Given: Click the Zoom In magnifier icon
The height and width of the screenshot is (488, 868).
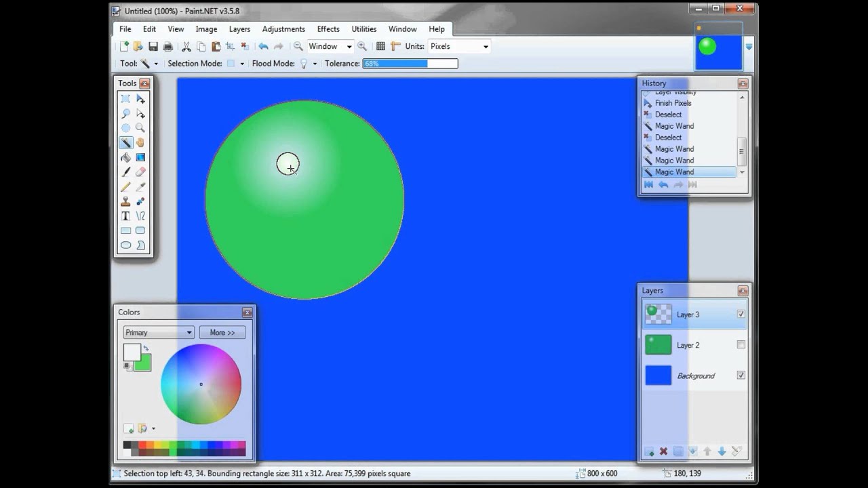Looking at the screenshot, I should tap(362, 46).
